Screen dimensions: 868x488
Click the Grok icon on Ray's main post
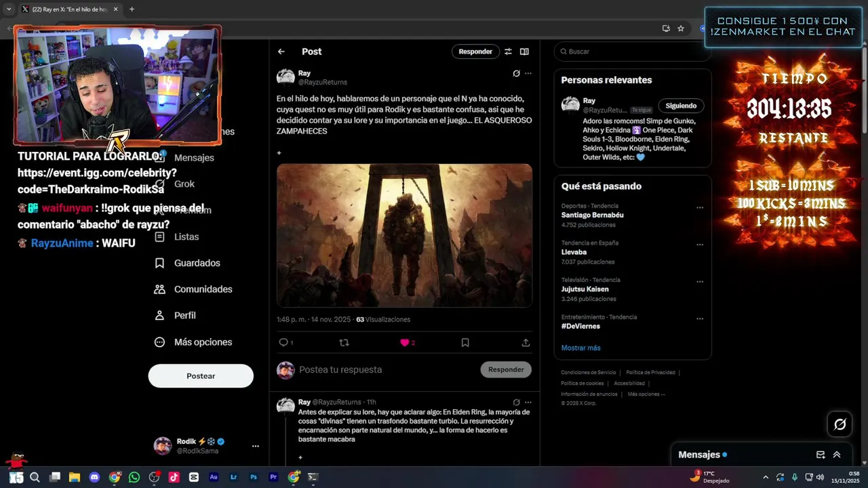pyautogui.click(x=516, y=73)
